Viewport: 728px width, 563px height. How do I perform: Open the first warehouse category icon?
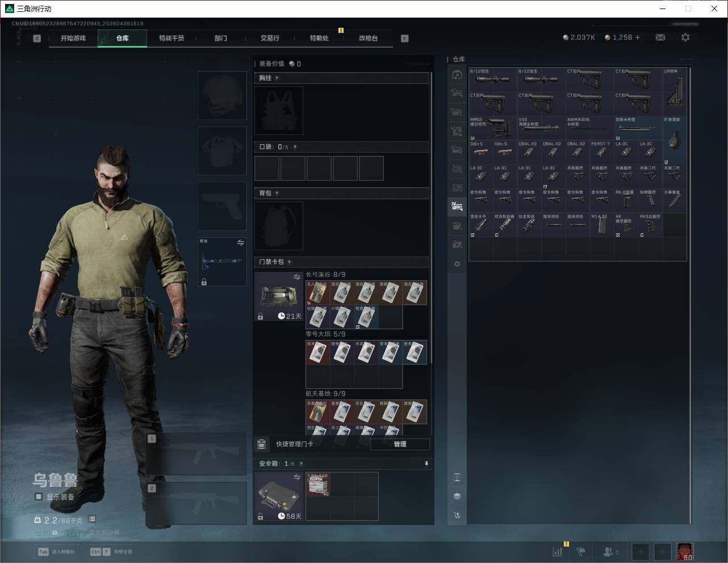[457, 75]
